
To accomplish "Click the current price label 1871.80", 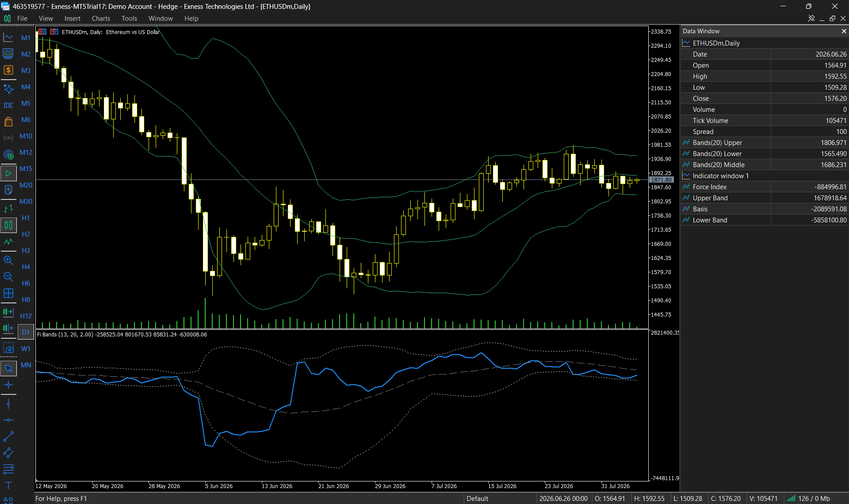I will (661, 179).
